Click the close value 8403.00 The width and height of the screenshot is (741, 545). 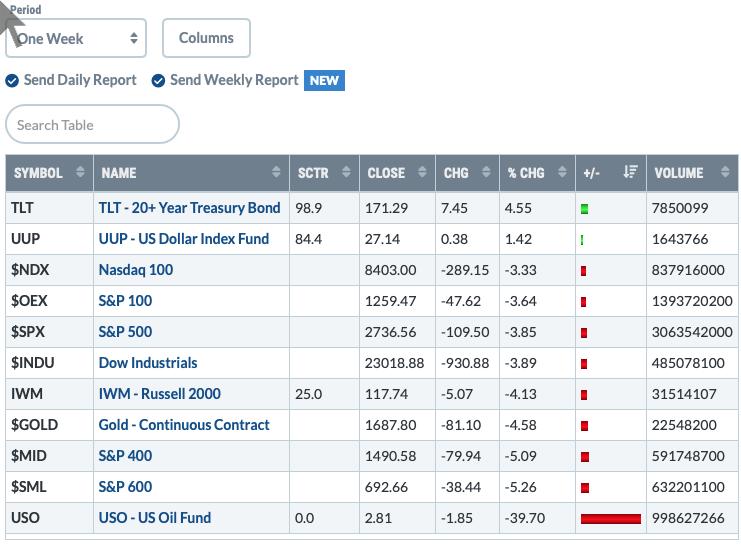[390, 270]
